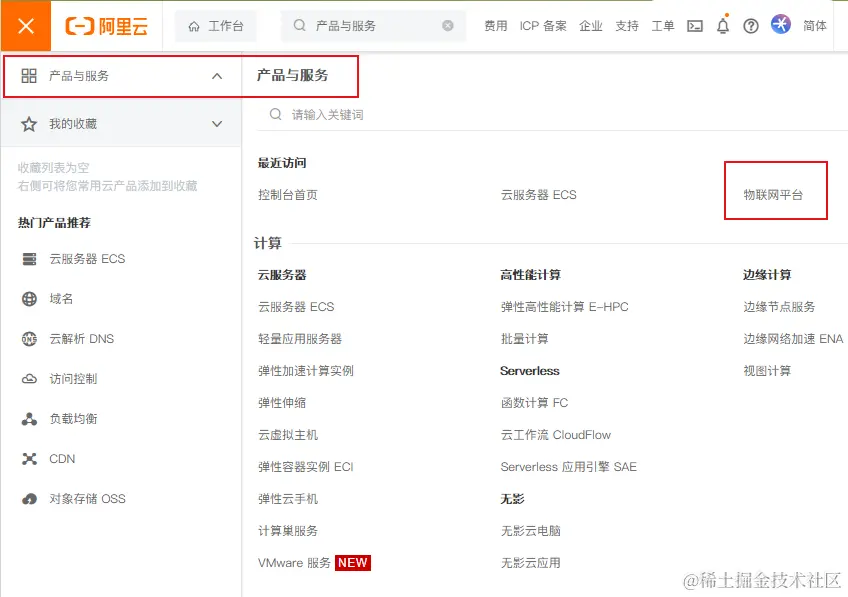Click the server icon beside sidebar 云服务器 ECS
848x597 pixels.
(29, 259)
